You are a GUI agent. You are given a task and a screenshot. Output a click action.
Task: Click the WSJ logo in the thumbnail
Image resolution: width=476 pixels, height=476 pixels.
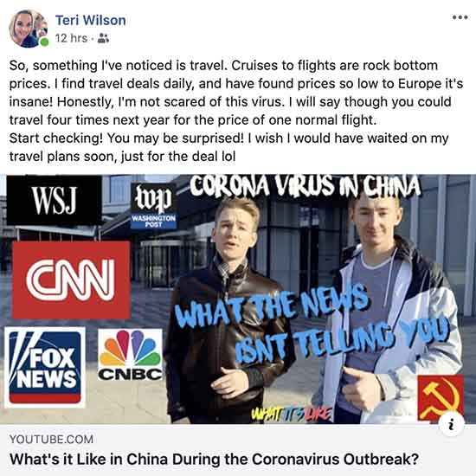click(x=54, y=200)
